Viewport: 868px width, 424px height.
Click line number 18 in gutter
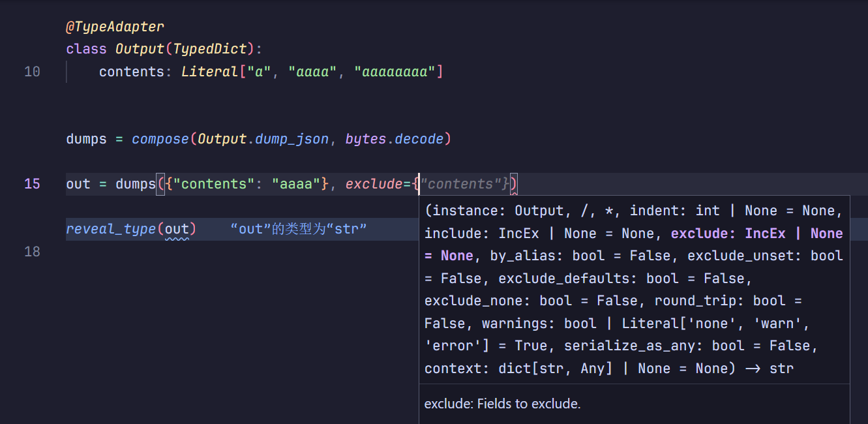click(x=32, y=251)
